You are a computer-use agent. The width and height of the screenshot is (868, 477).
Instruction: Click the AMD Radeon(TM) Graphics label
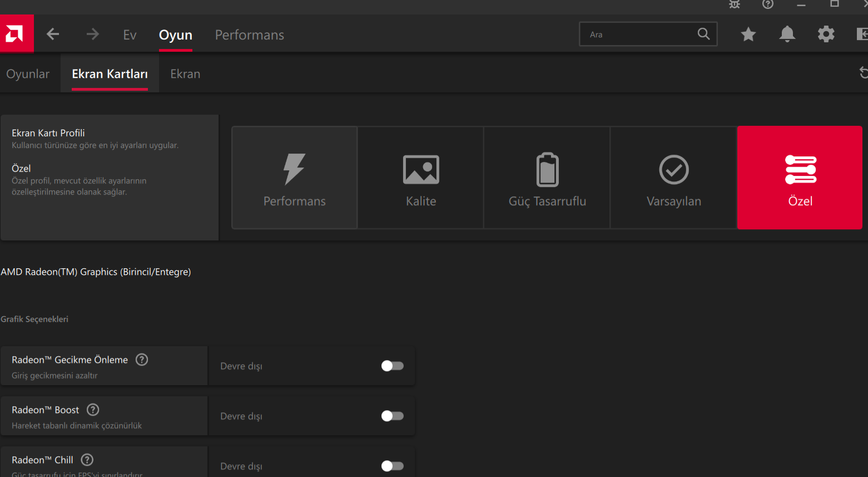pos(96,272)
